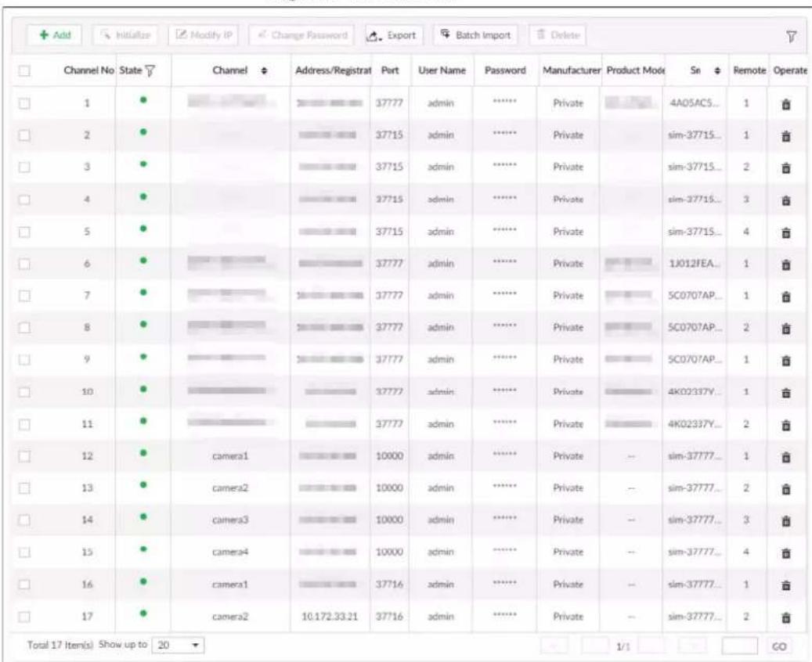This screenshot has width=812, height=662.
Task: Click trash icon in channel 6 row
Action: pyautogui.click(x=785, y=264)
